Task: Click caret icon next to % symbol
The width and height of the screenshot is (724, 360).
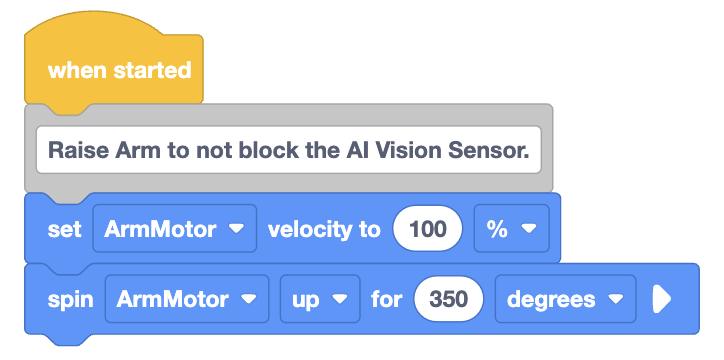Action: [x=529, y=228]
